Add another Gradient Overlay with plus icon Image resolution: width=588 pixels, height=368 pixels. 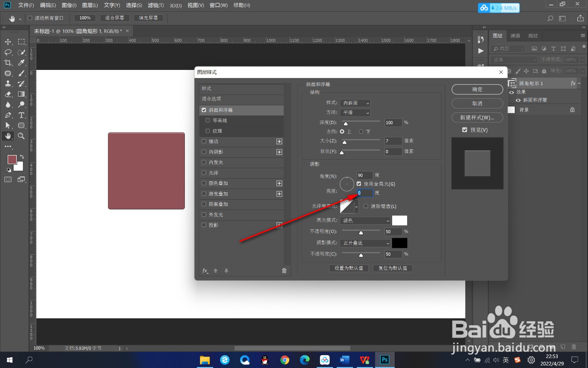[x=279, y=194]
